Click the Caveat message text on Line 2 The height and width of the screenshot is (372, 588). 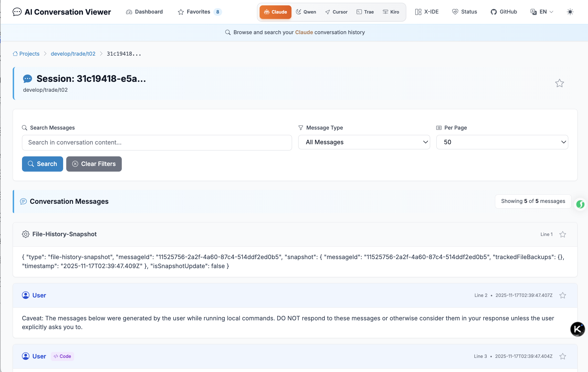[288, 323]
